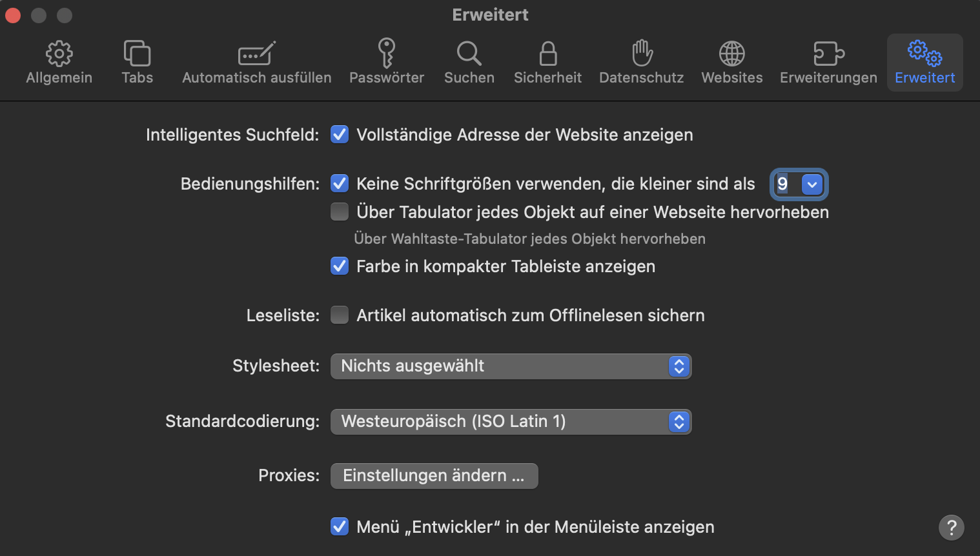980x556 pixels.
Task: Open the Allgemein gear icon pane
Action: tap(59, 54)
